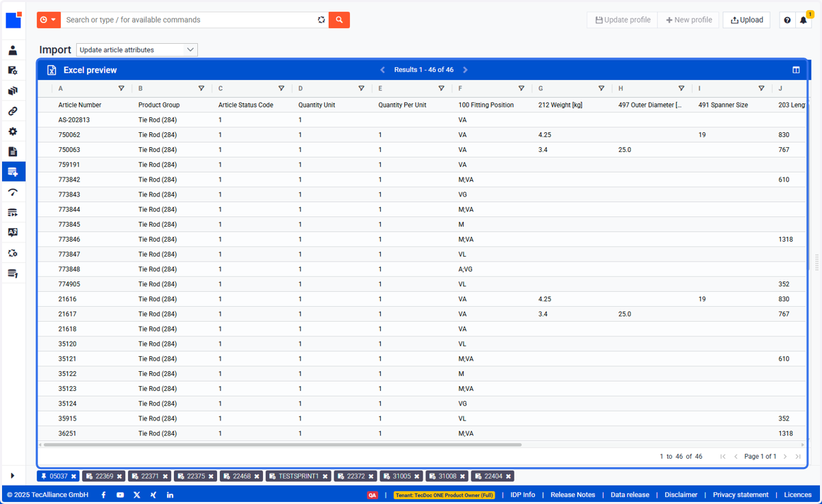Open the search history clock dropdown
This screenshot has width=822, height=504.
click(x=49, y=20)
